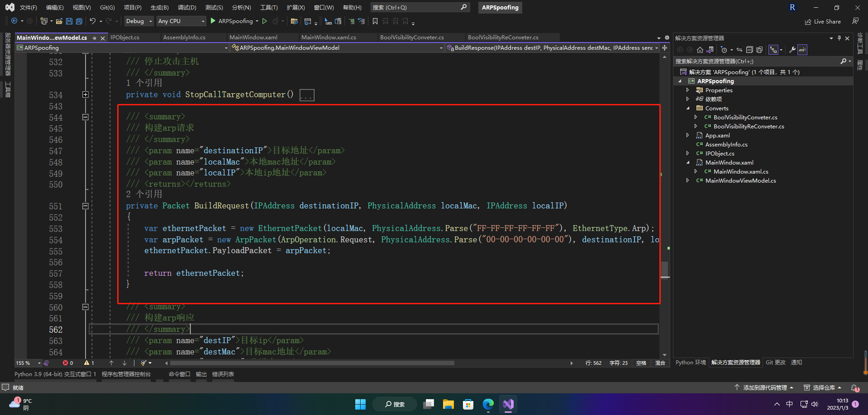
Task: Open the BuildResponse member dropdown
Action: tap(552, 47)
